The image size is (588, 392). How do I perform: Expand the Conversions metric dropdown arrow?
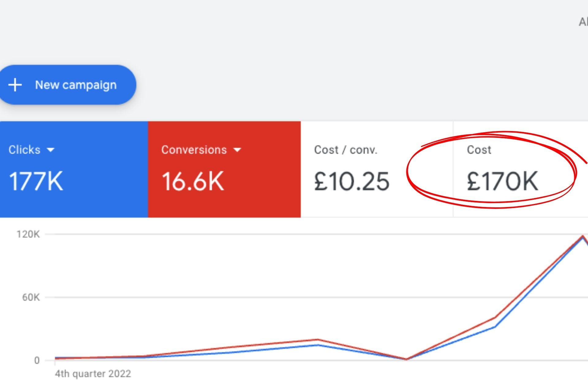pos(237,150)
